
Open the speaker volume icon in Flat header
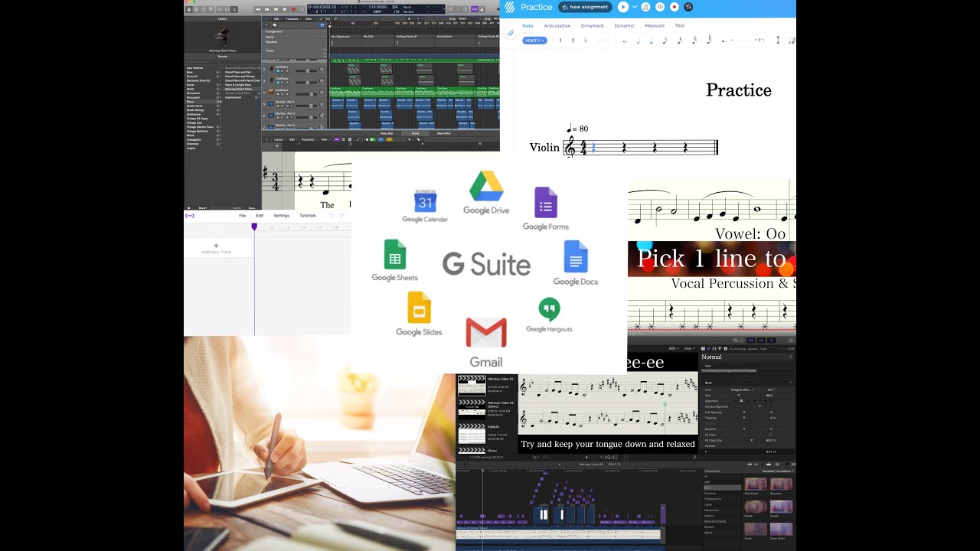coord(660,7)
